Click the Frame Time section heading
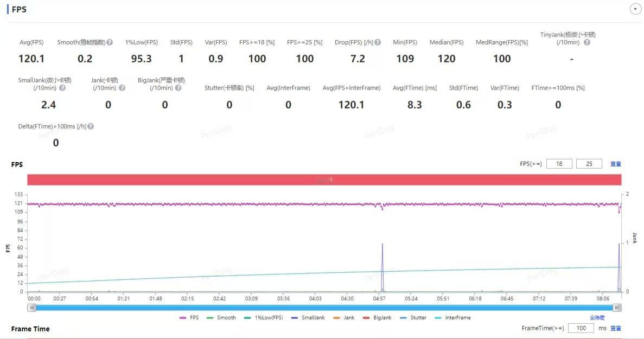644x339 pixels. (30, 329)
